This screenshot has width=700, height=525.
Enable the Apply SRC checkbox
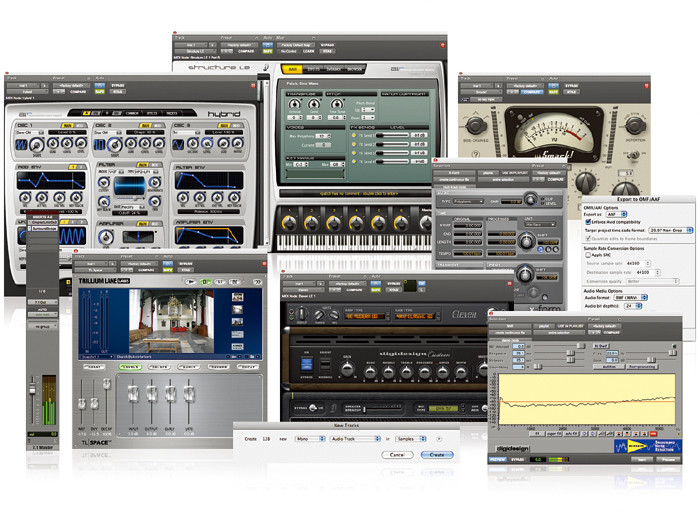click(588, 255)
